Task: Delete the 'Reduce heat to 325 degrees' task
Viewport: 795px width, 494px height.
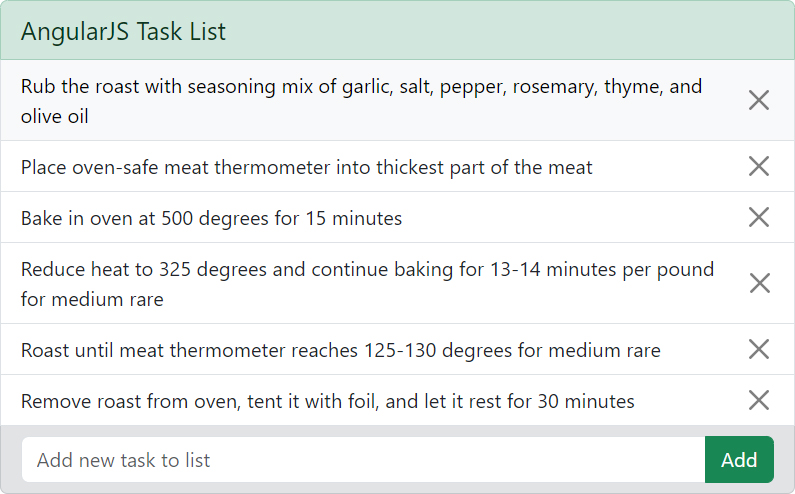Action: tap(759, 283)
